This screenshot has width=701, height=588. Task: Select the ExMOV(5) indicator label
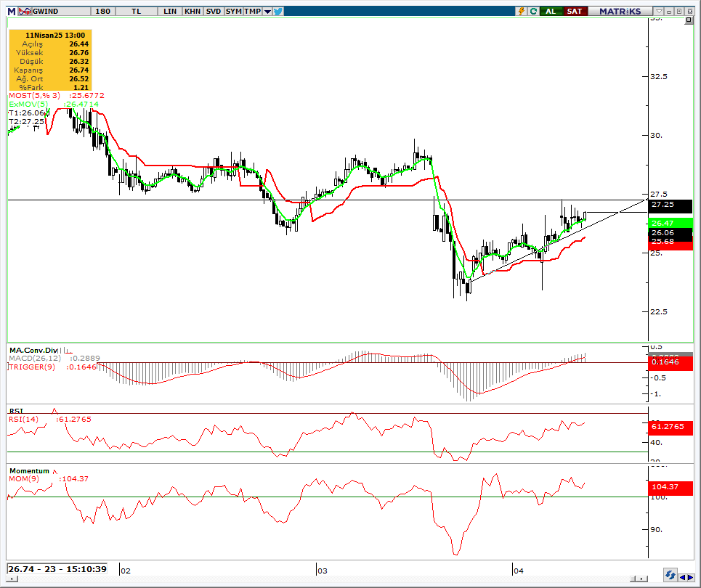click(28, 104)
